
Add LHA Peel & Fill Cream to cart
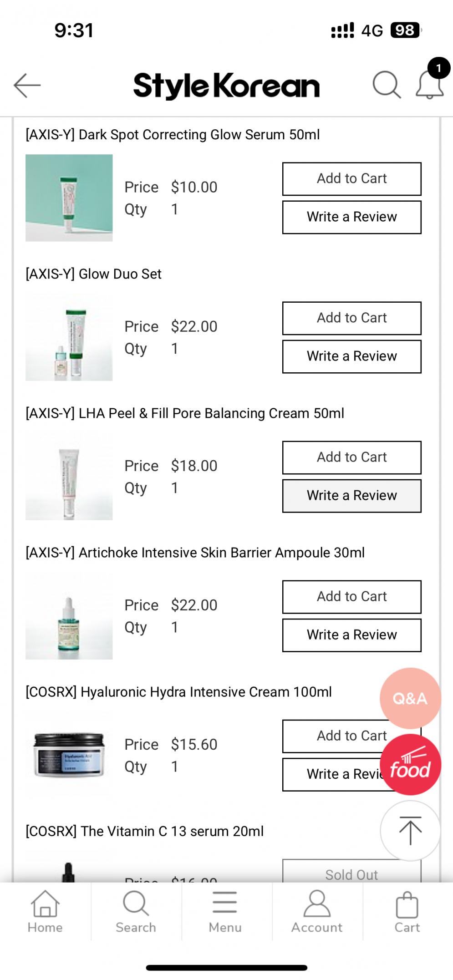pyautogui.click(x=351, y=457)
